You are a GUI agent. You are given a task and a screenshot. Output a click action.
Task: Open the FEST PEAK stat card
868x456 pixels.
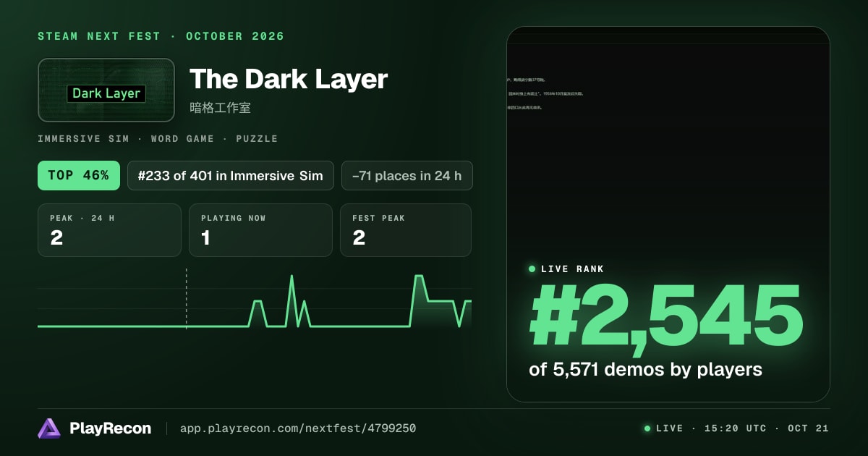click(x=406, y=230)
